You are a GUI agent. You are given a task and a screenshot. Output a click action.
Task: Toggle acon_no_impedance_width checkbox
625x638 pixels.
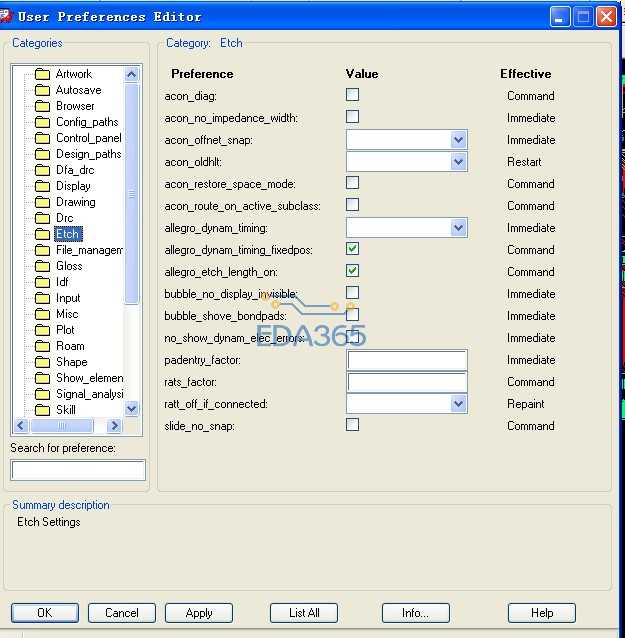352,116
